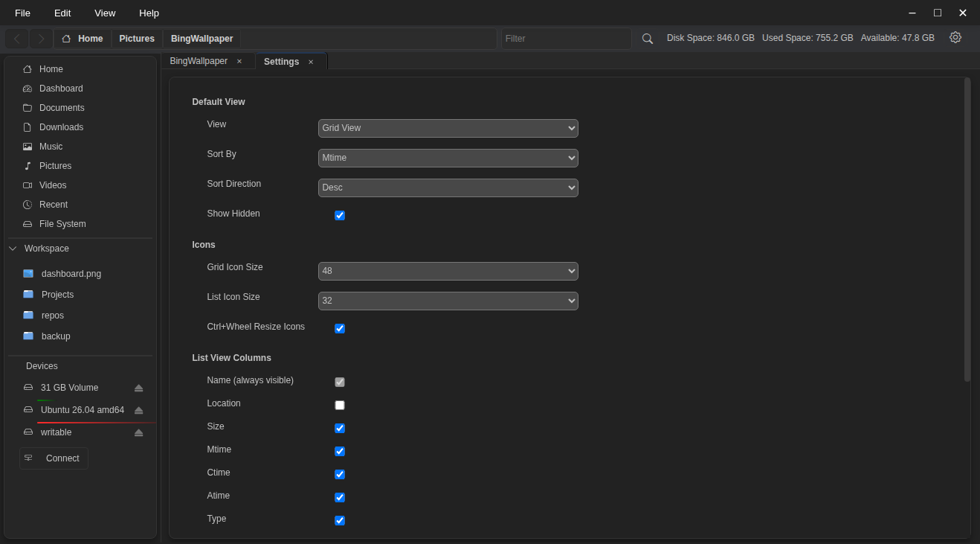Image resolution: width=980 pixels, height=544 pixels.
Task: Open the Sort Direction dropdown
Action: pyautogui.click(x=448, y=188)
